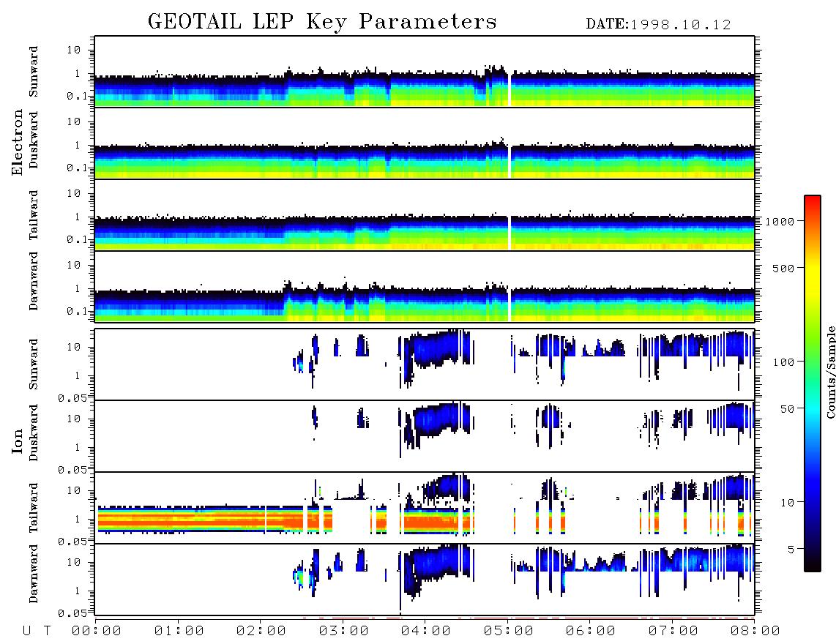Open the Ion Dawnward spectrogram panel
Screen dimensions: 836x644
(425, 580)
